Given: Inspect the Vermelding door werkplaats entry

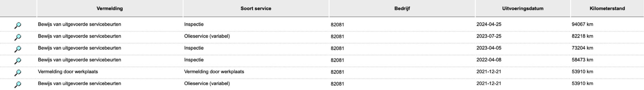Looking at the screenshot, I should point(18,73).
